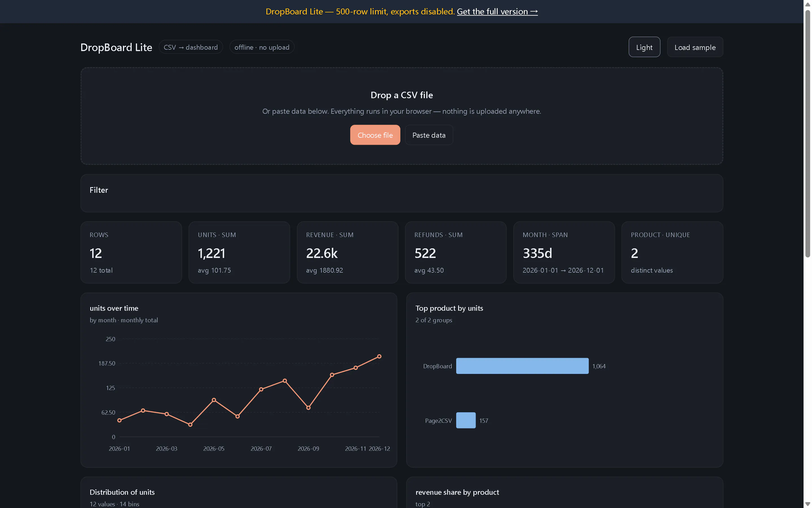Viewport: 812px width, 508px height.
Task: Click the 'avg 1880.92' subtext
Action: 325,270
